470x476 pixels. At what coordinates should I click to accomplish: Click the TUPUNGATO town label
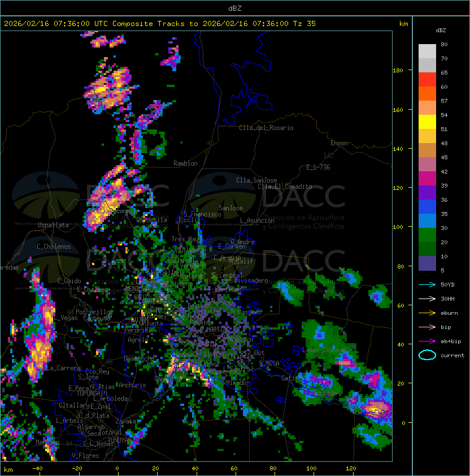[x=92, y=393]
